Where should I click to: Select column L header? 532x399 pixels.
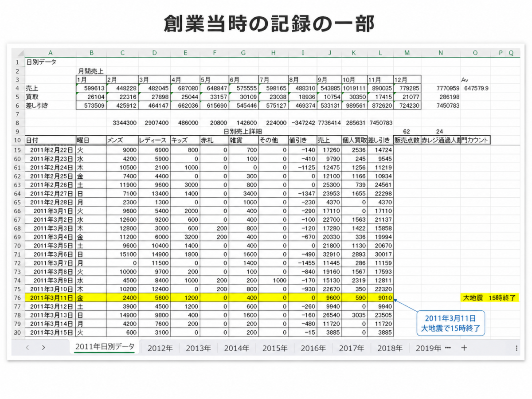[380, 53]
